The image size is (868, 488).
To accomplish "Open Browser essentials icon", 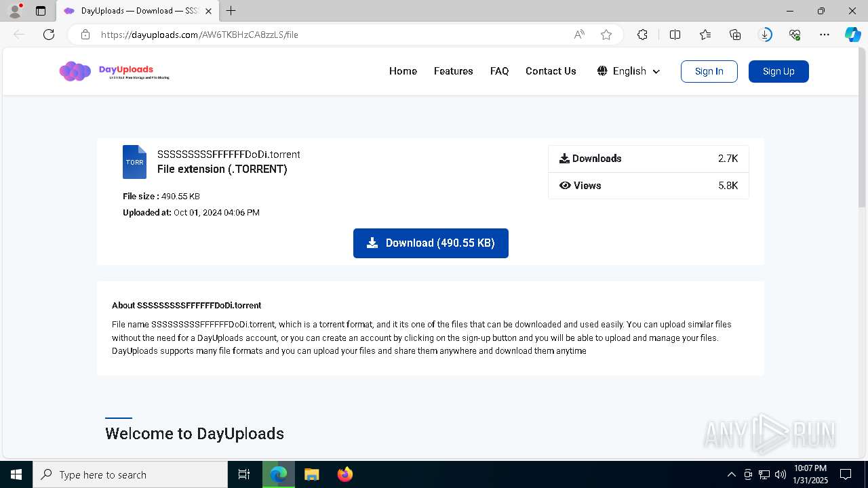I will pos(795,35).
